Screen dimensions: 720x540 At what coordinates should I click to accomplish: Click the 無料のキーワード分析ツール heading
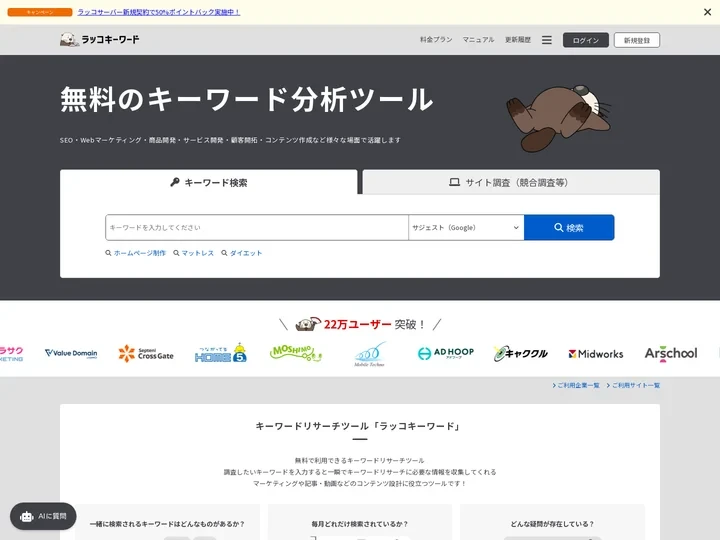pyautogui.click(x=247, y=100)
